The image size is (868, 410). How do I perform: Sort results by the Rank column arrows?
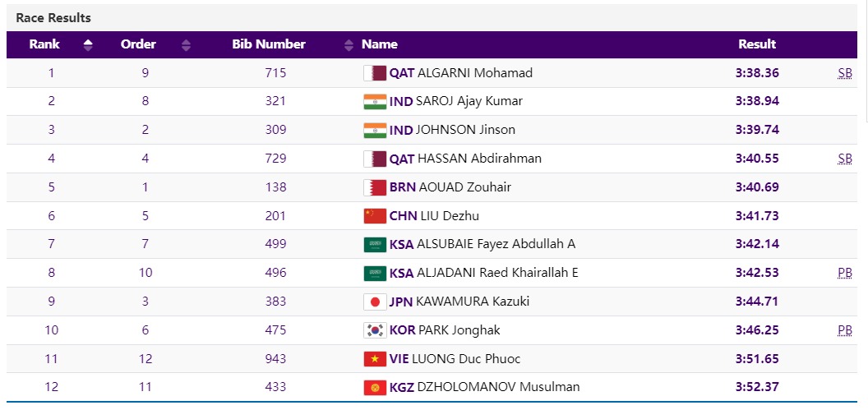88,45
